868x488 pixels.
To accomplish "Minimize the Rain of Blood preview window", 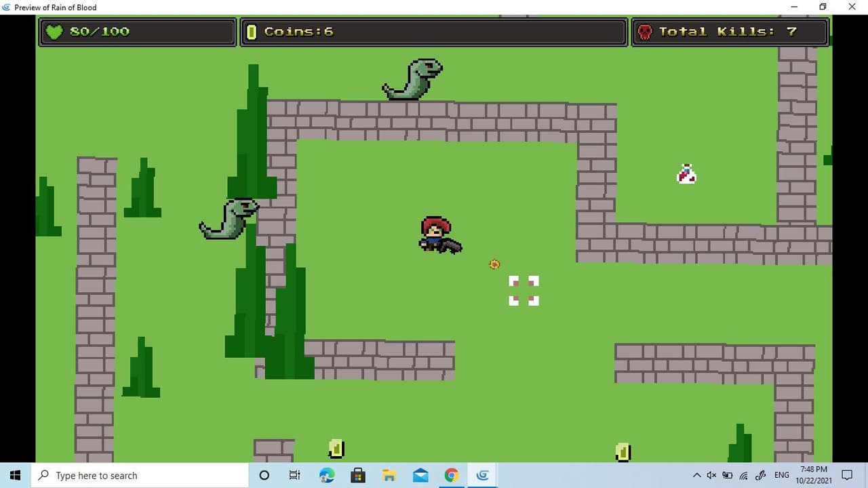I will (x=794, y=7).
